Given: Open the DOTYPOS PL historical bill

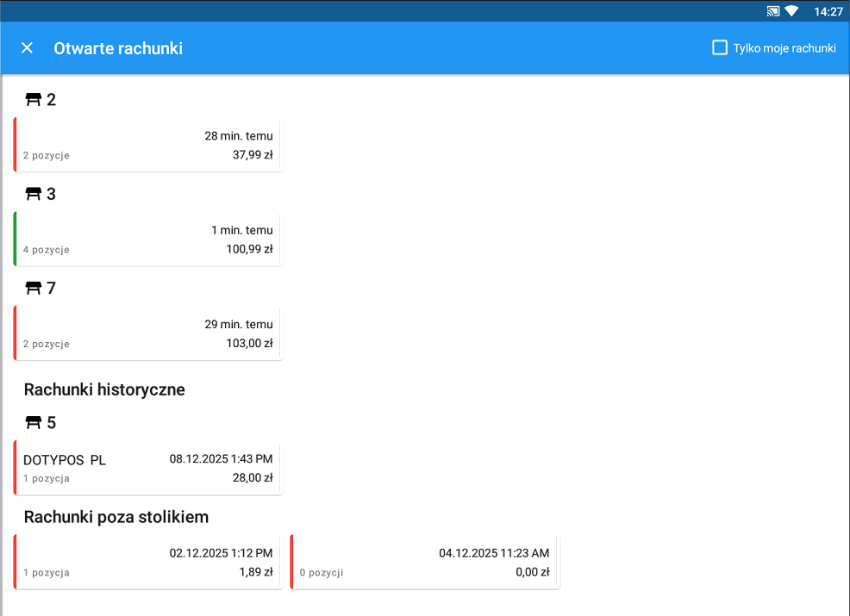Looking at the screenshot, I should click(x=148, y=469).
